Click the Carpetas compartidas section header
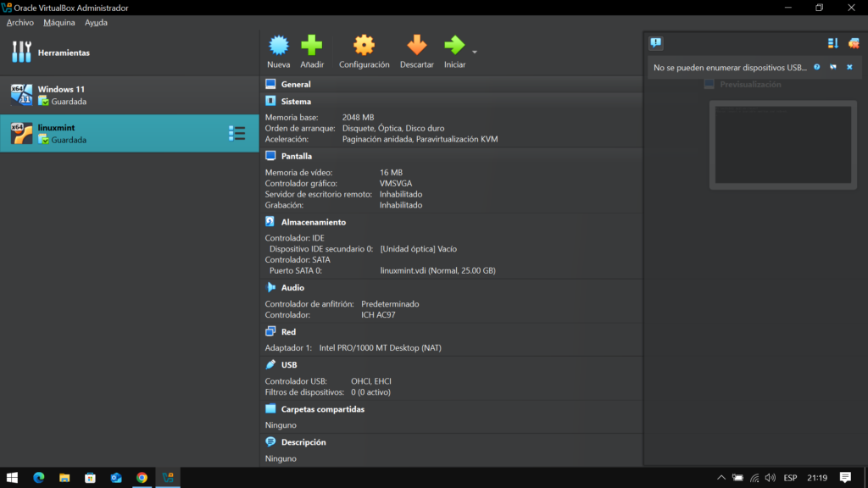Image resolution: width=868 pixels, height=488 pixels. click(x=323, y=409)
